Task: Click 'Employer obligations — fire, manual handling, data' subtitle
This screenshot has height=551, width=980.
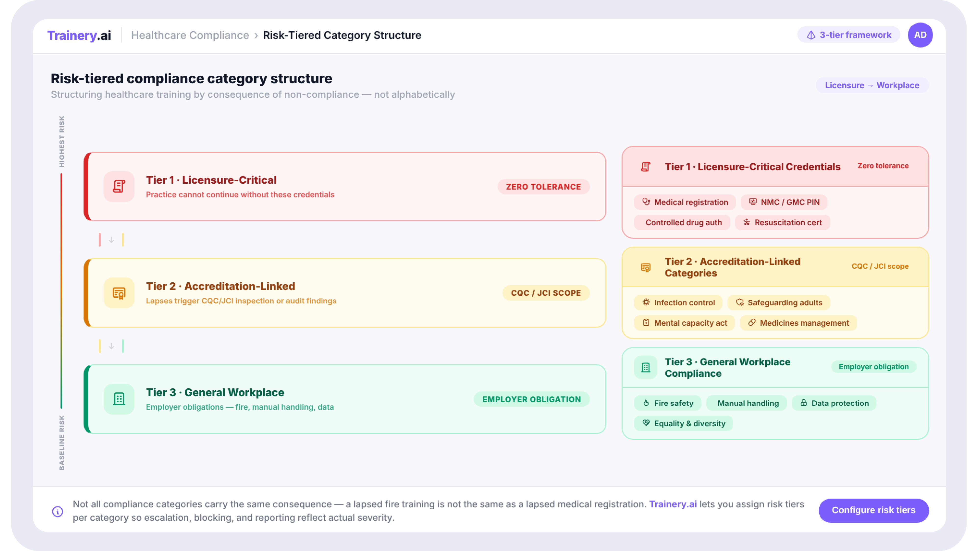Action: [240, 407]
